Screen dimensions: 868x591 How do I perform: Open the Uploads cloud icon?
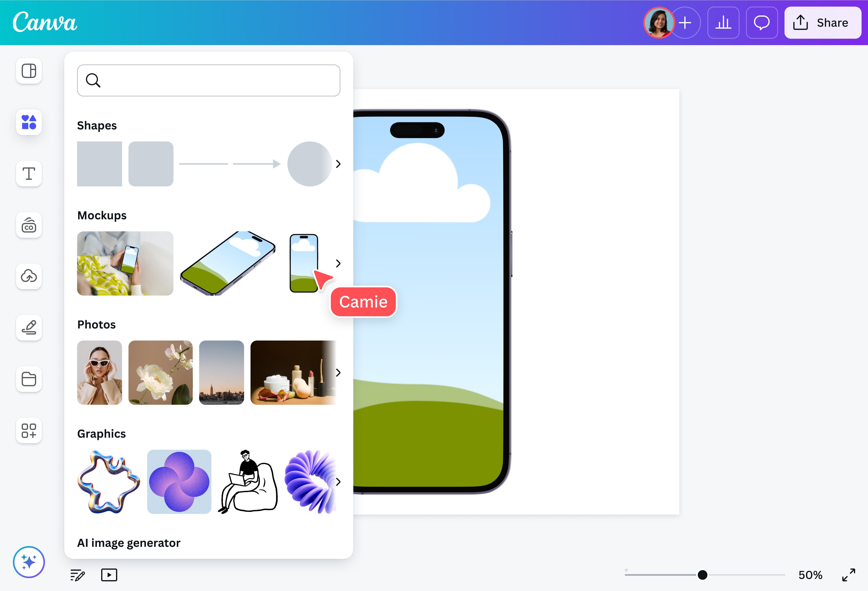[x=29, y=276]
